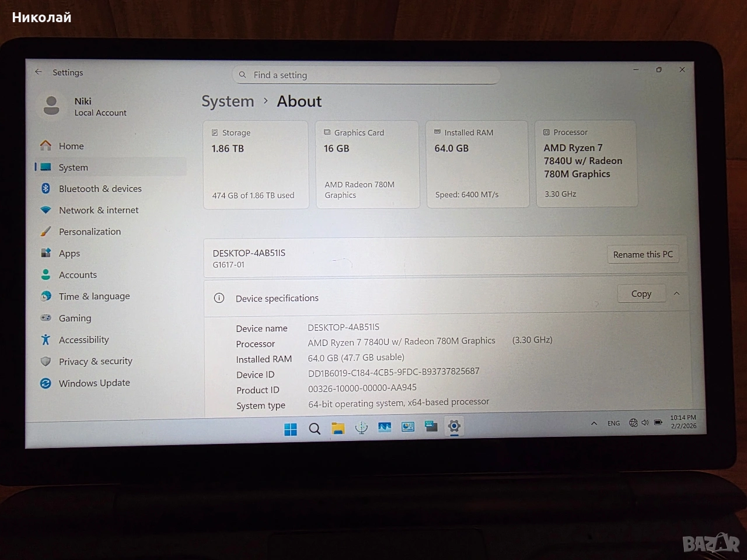Go to Network & internet settings
The image size is (747, 560).
[99, 210]
